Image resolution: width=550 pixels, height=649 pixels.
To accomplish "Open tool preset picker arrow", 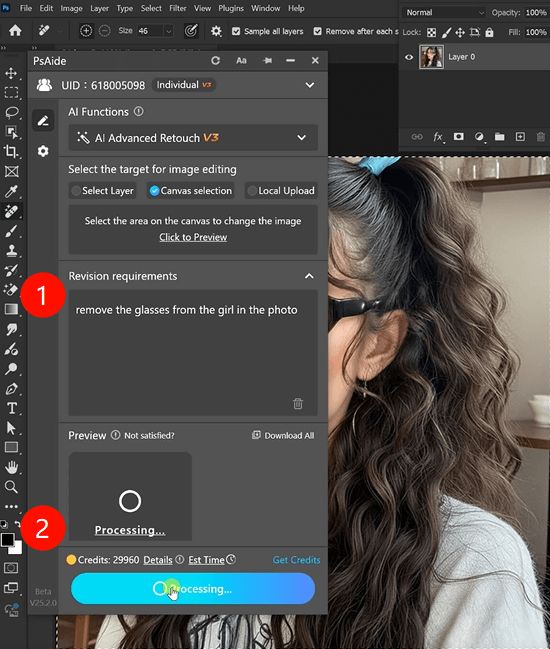I will [x=60, y=31].
